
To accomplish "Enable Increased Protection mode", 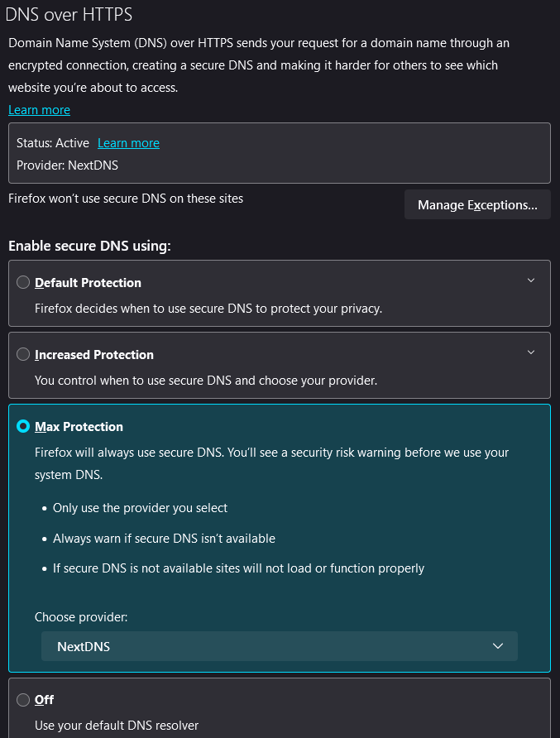I will (x=23, y=354).
